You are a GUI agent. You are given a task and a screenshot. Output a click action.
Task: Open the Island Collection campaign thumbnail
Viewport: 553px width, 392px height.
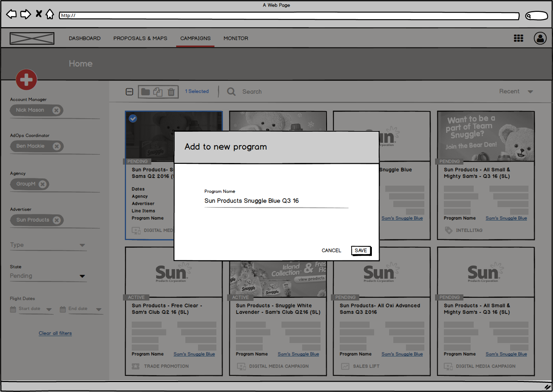tap(278, 279)
